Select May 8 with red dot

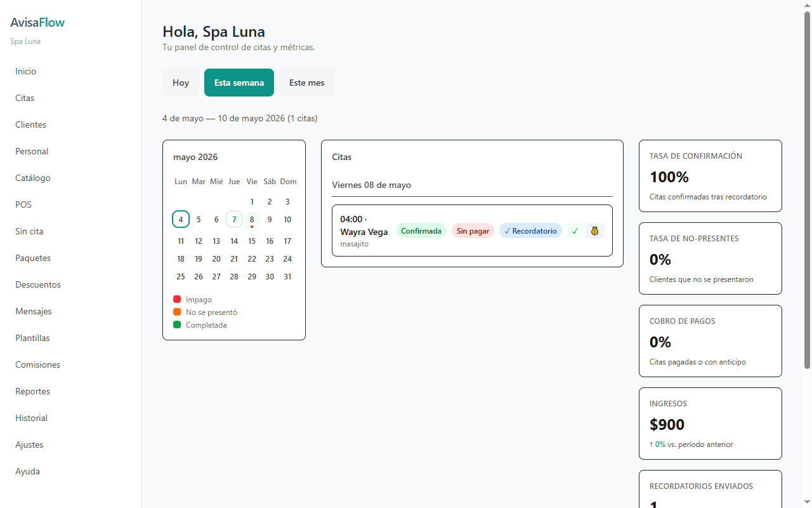pyautogui.click(x=252, y=220)
